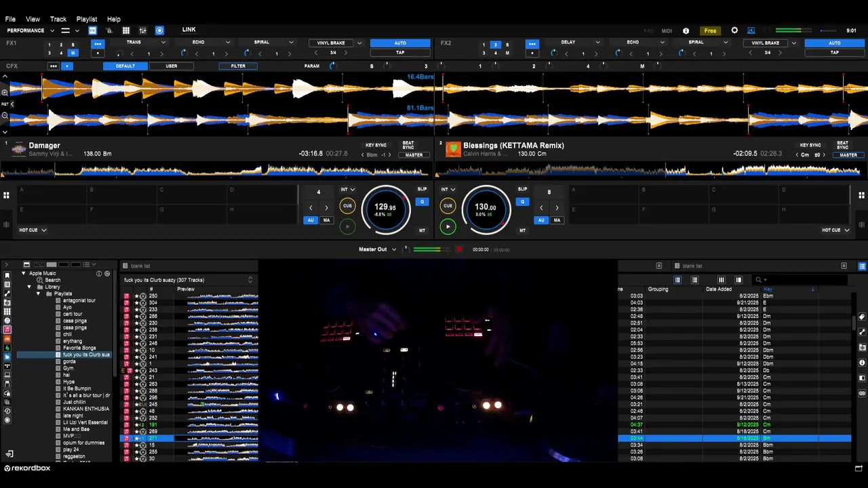Open iTunes source icon in sidebar

click(x=7, y=321)
